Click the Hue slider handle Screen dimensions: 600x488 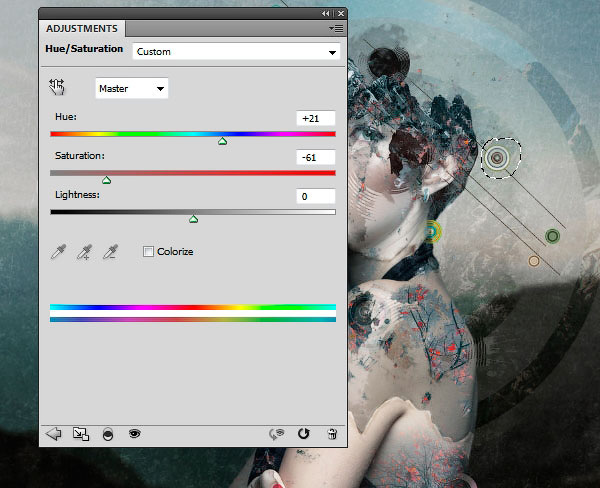pyautogui.click(x=222, y=141)
